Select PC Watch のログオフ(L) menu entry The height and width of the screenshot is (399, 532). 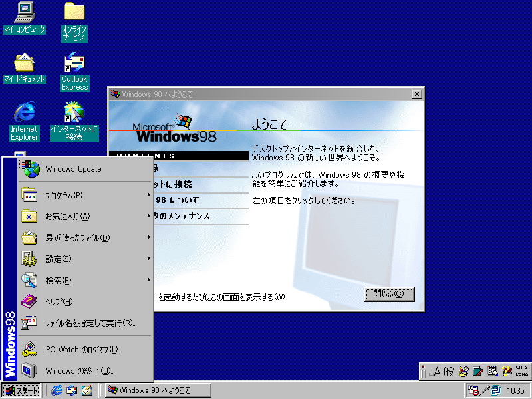84,350
